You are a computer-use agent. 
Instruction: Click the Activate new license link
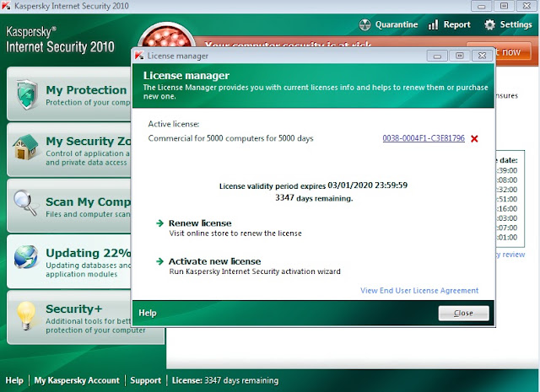coord(214,261)
